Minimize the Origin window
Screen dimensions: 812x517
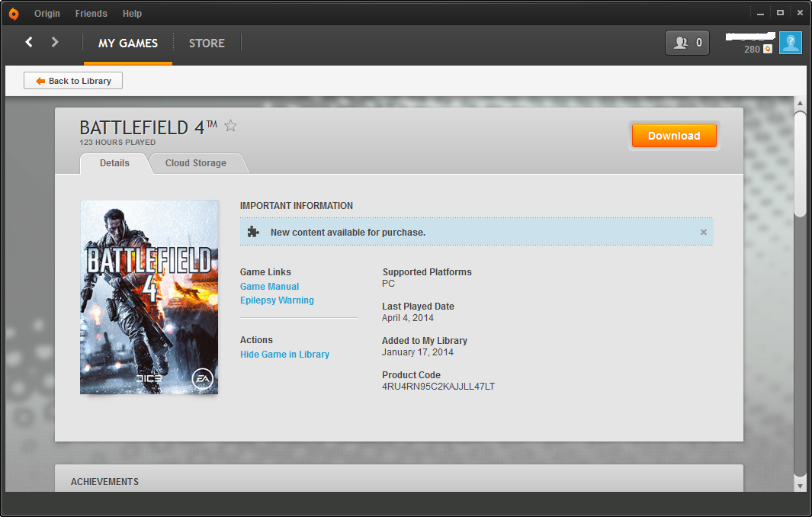coord(760,14)
